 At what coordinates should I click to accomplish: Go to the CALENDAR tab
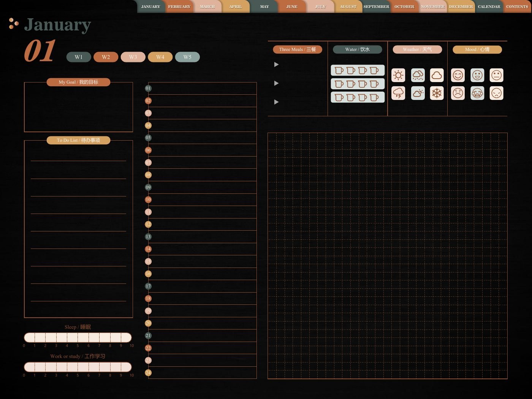489,6
